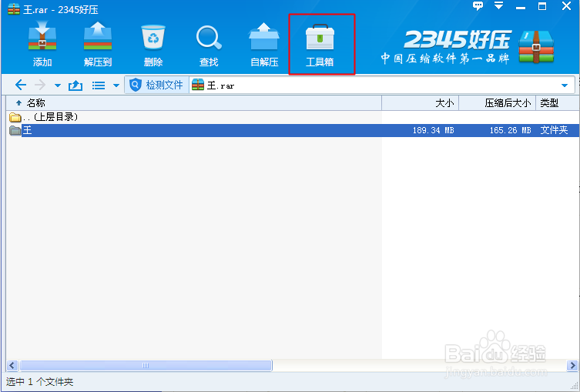Maximize the 2345好压 window
The height and width of the screenshot is (392, 580).
point(542,6)
